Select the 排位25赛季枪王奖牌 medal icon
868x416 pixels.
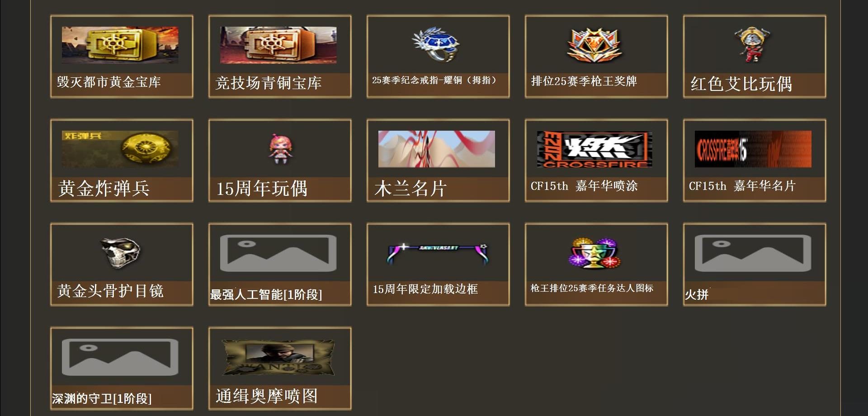pyautogui.click(x=594, y=45)
